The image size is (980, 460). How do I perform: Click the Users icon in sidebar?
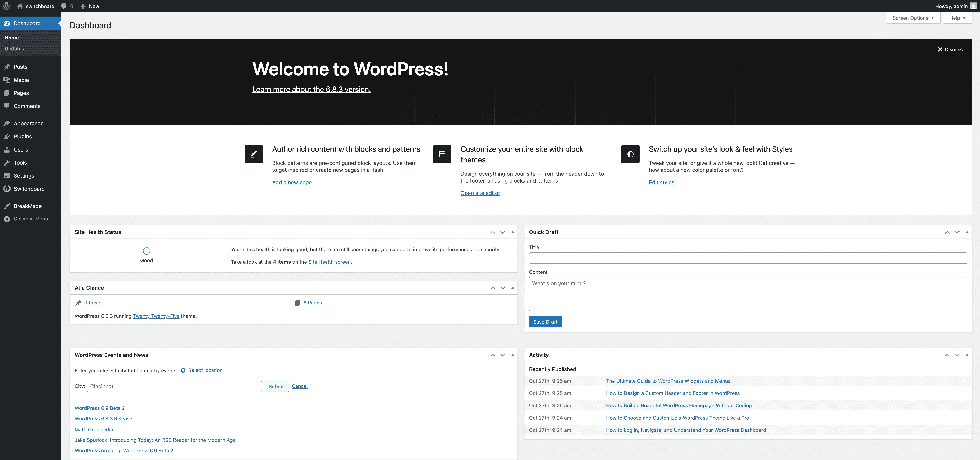tap(7, 149)
